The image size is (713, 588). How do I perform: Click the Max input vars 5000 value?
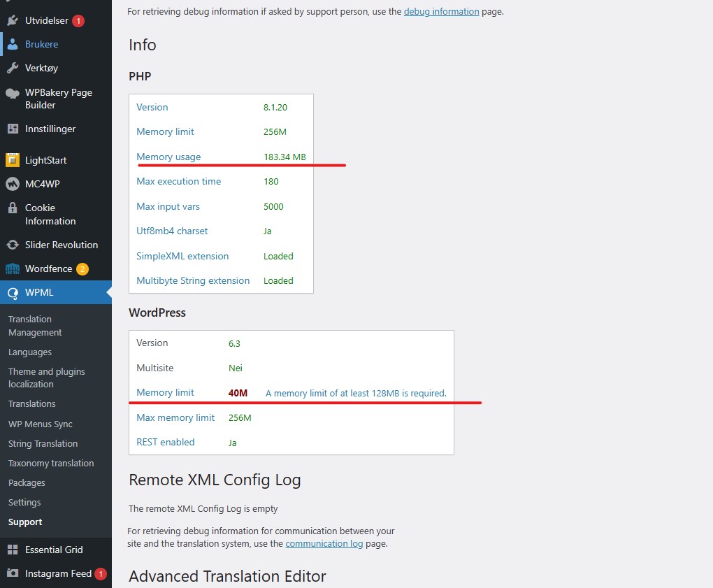(x=273, y=206)
